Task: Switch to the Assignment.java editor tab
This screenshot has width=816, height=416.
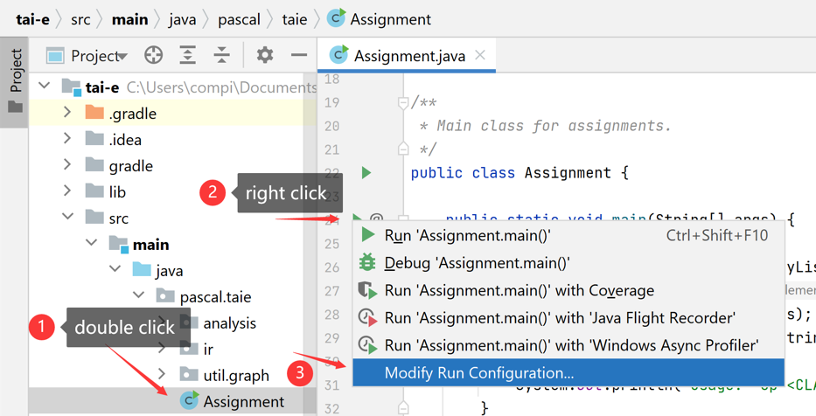Action: click(x=406, y=55)
